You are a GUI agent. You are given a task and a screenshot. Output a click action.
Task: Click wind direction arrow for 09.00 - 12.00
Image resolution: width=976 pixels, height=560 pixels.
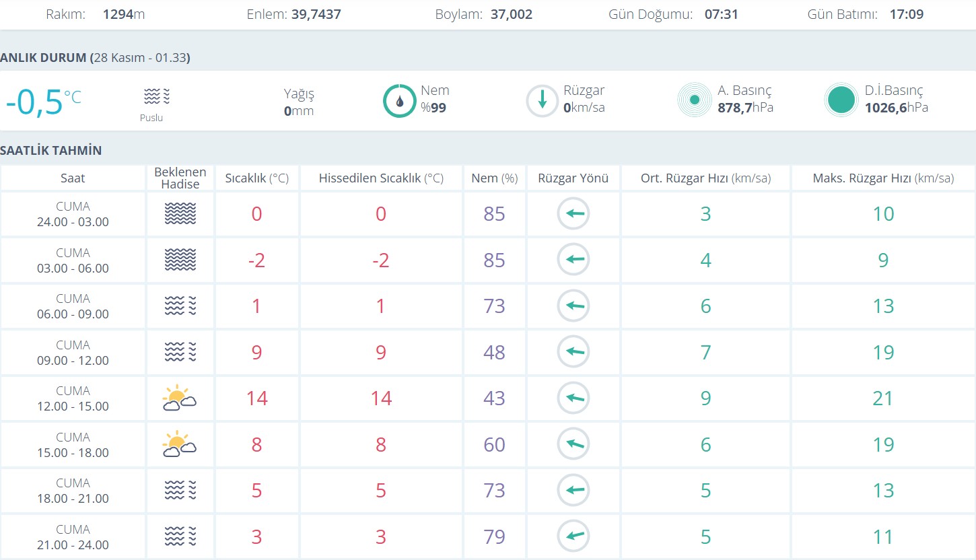coord(573,352)
